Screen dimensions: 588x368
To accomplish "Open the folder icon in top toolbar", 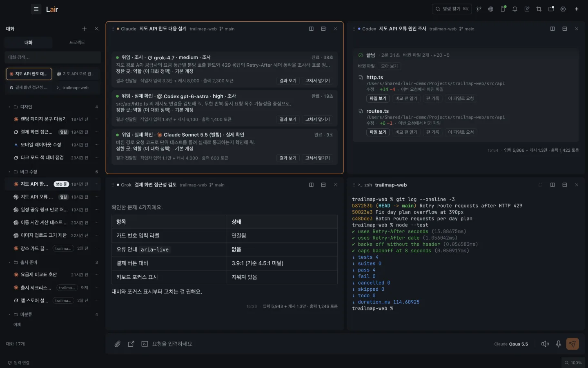I will tap(551, 9).
